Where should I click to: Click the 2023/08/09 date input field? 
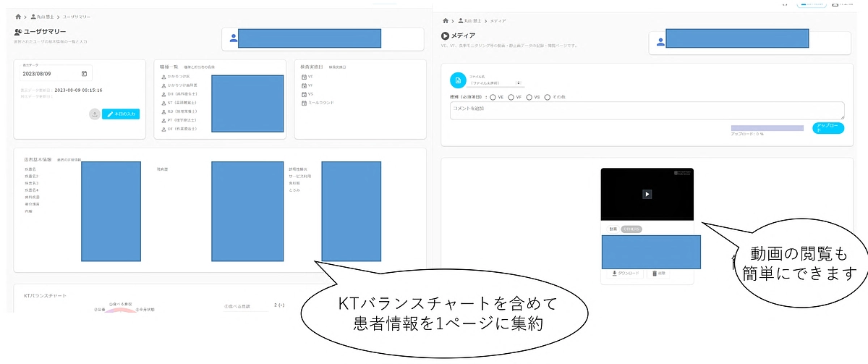click(56, 74)
